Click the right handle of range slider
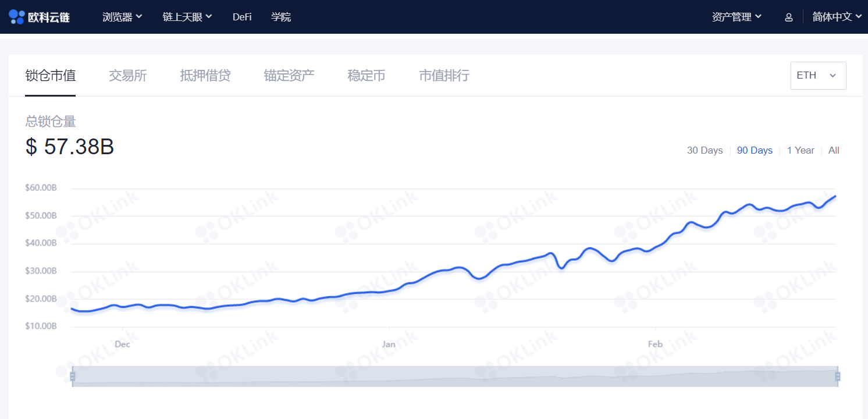868x419 pixels. tap(838, 377)
